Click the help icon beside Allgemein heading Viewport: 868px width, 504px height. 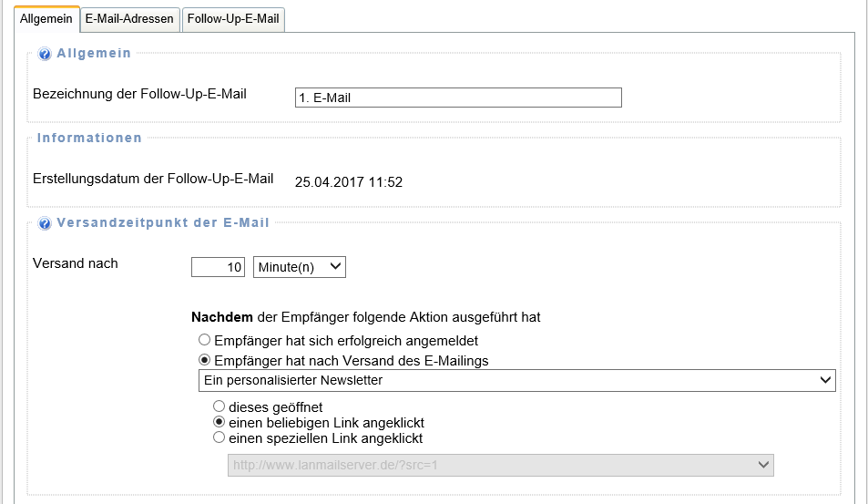tap(45, 54)
